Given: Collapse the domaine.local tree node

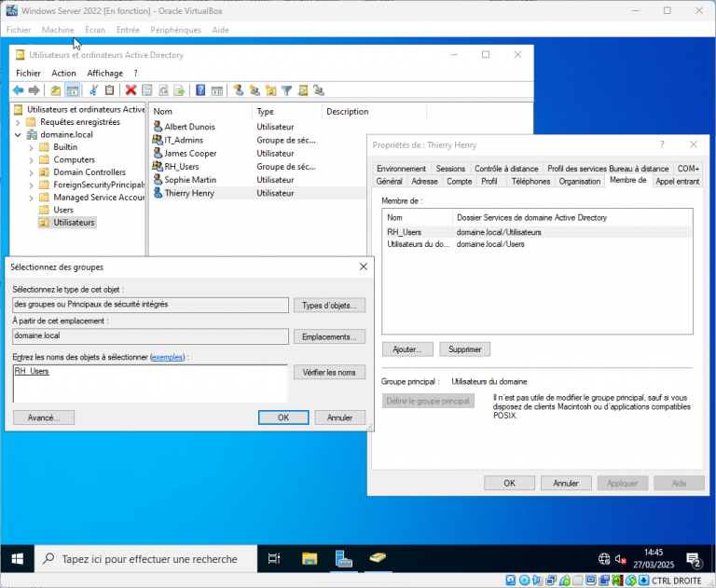Looking at the screenshot, I should 19,134.
